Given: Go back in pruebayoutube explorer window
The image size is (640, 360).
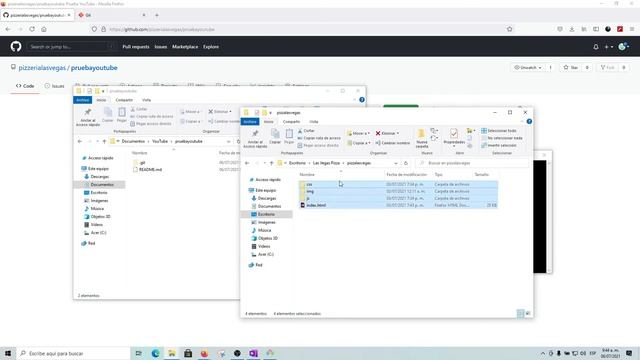Looking at the screenshot, I should tap(80, 141).
